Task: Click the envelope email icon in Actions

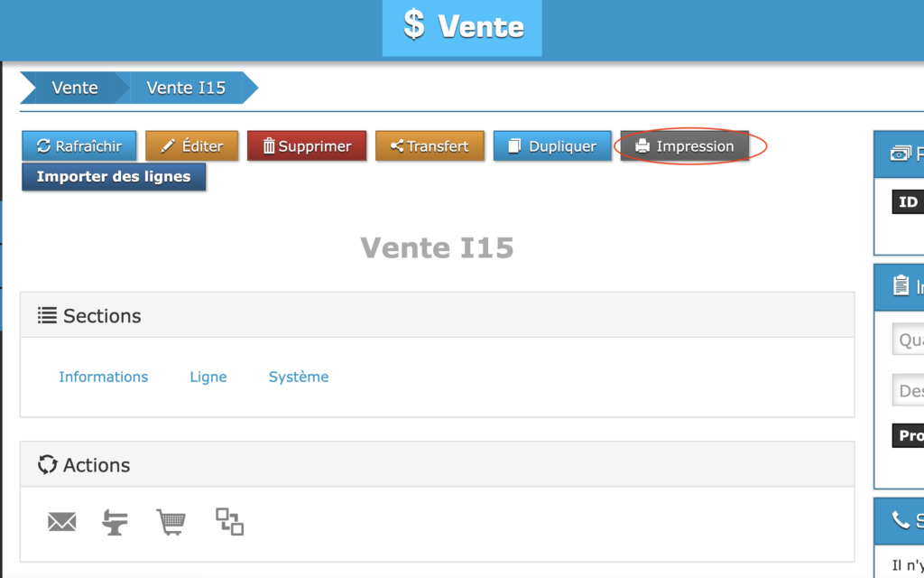Action: (61, 522)
